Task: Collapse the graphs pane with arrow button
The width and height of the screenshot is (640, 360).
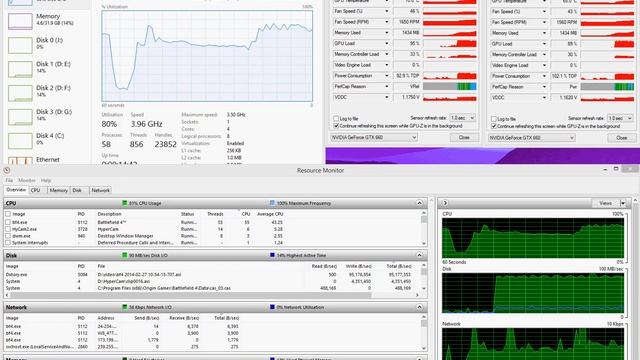Action: coord(445,203)
